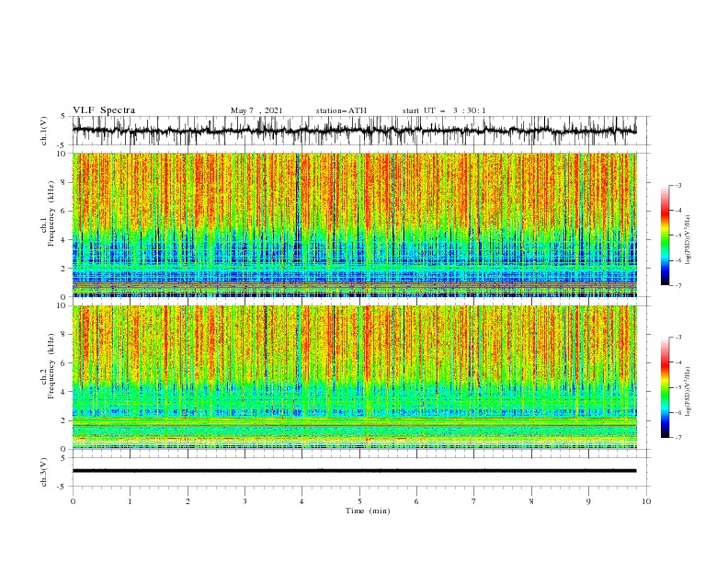Image resolution: width=728 pixels, height=563 pixels.
Task: Click the "VLF Spectra" plot title
Action: tap(104, 110)
